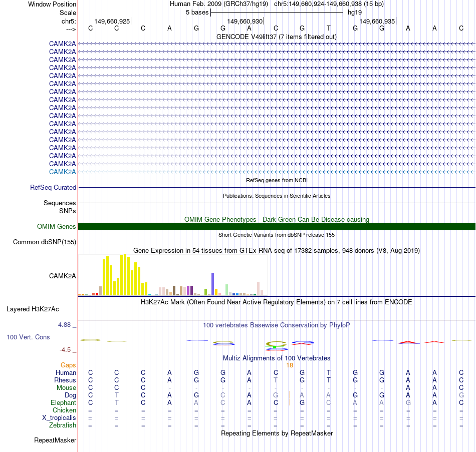Click the 5 bases scale label

pos(197,13)
